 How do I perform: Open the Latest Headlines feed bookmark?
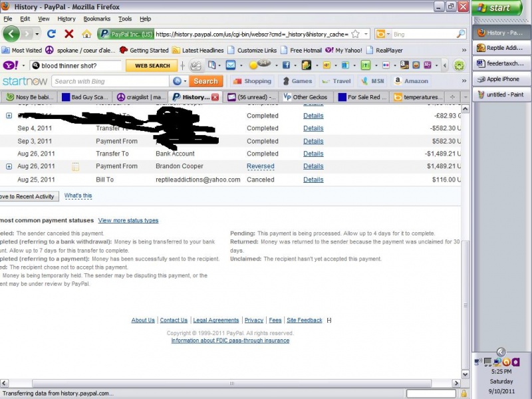pyautogui.click(x=198, y=51)
